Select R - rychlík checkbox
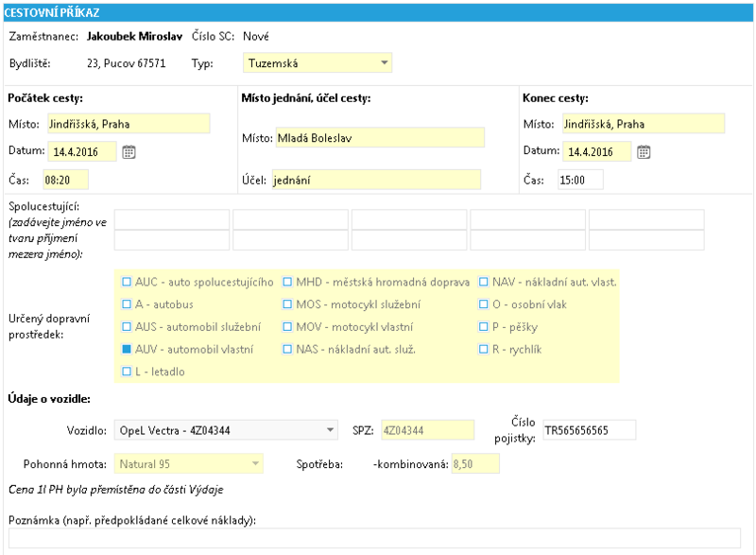 click(484, 349)
